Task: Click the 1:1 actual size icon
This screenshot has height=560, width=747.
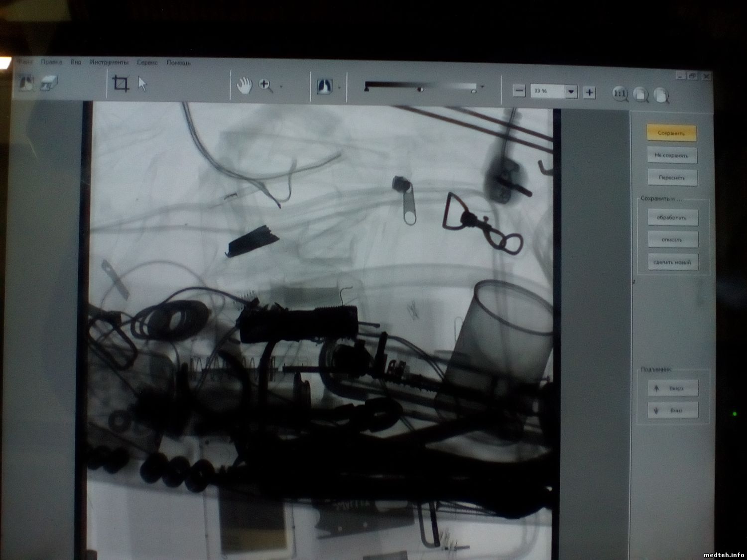Action: tap(620, 94)
